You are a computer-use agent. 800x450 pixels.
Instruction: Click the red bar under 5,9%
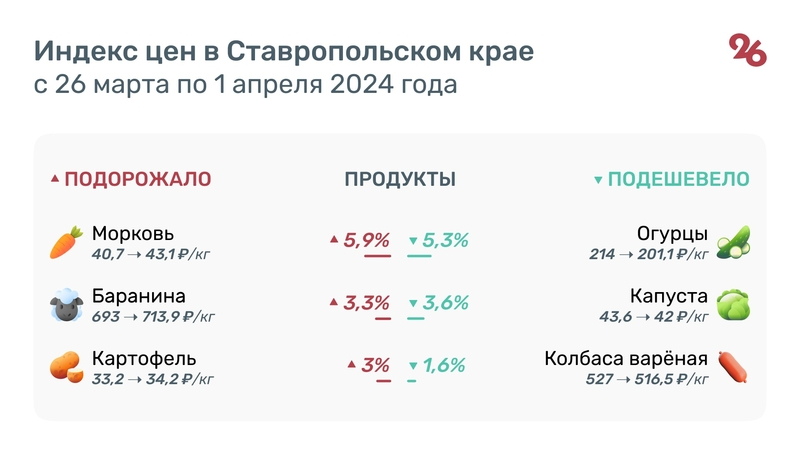377,257
